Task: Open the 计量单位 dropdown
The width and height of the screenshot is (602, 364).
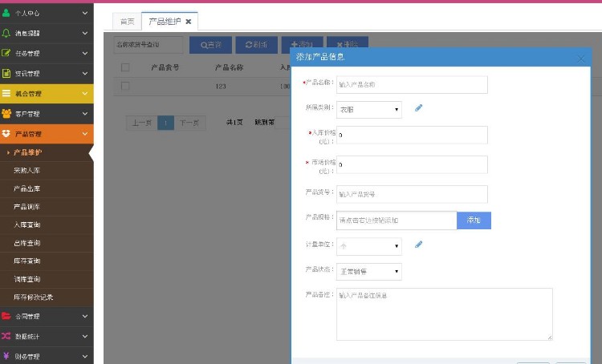Action: tap(369, 246)
